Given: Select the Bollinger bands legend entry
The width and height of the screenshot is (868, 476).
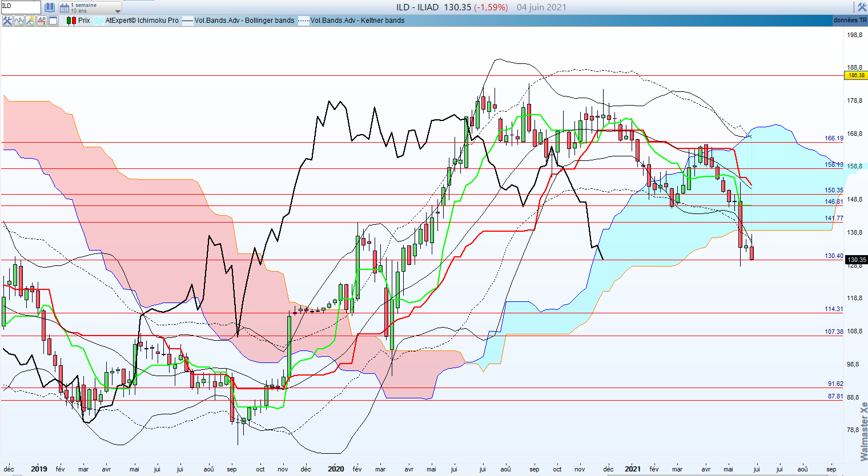Looking at the screenshot, I should tap(239, 21).
